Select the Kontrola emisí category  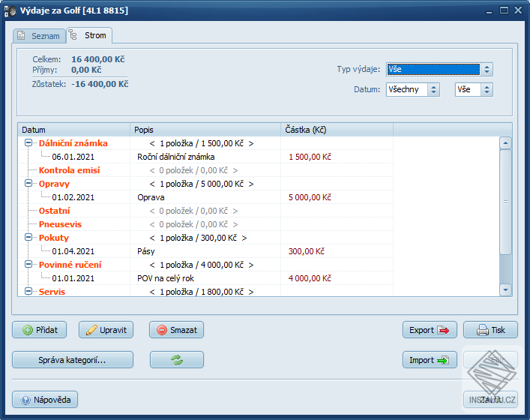[69, 170]
